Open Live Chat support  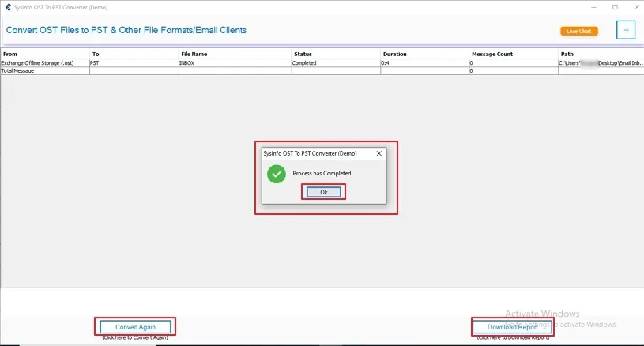(579, 31)
